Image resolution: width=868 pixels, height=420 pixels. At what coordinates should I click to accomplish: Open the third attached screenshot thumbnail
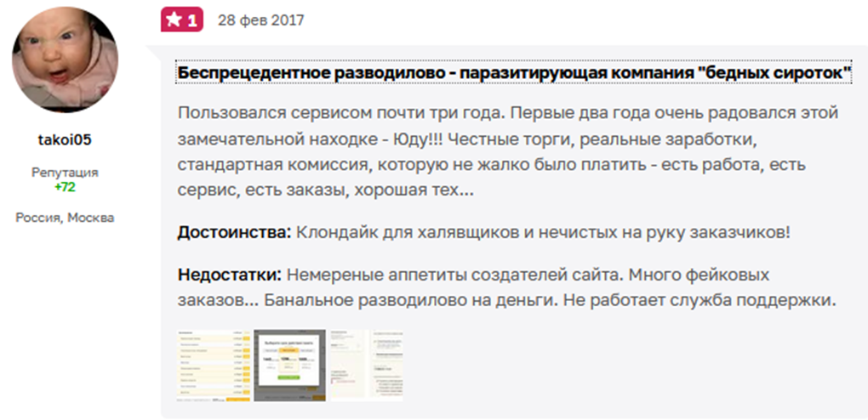click(366, 366)
